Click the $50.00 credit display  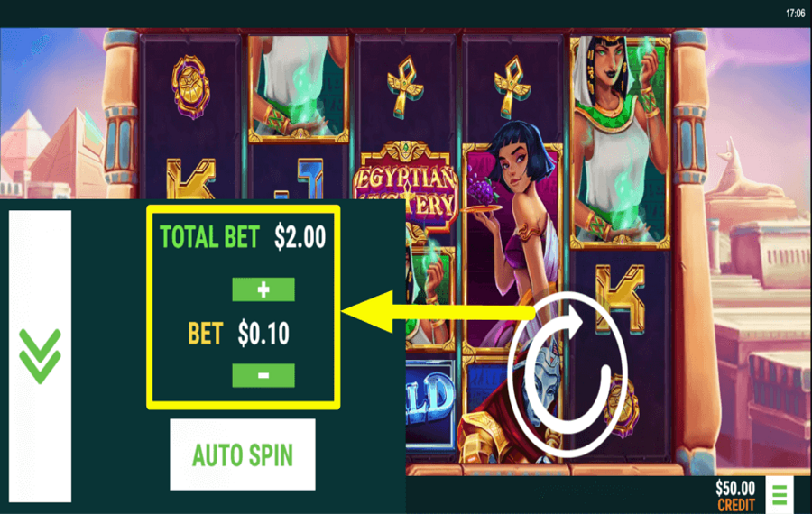[734, 494]
